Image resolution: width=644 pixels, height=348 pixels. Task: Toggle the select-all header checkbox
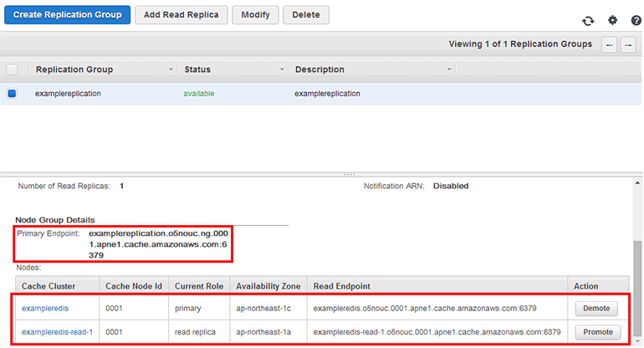click(13, 69)
